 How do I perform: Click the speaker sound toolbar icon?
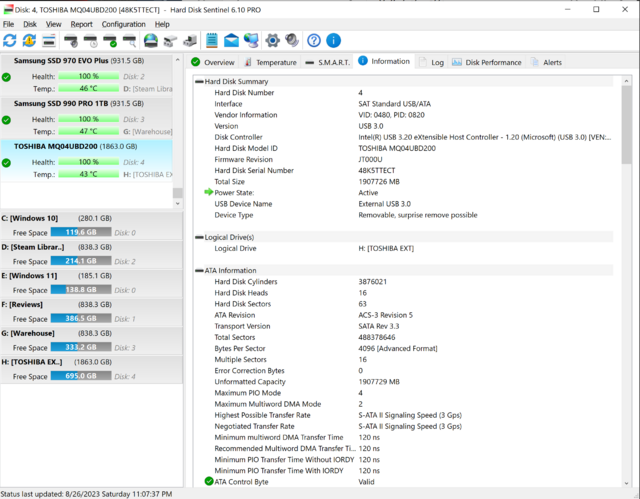[291, 41]
